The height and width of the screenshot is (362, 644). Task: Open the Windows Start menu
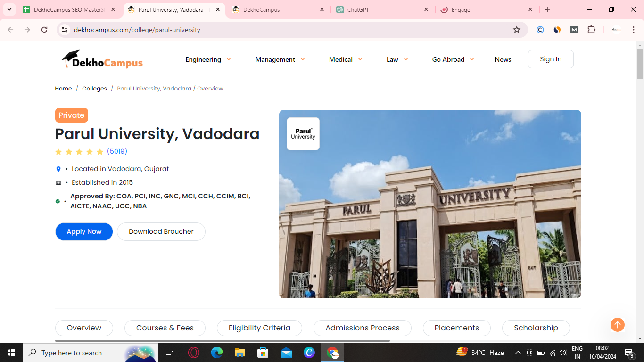[11, 353]
